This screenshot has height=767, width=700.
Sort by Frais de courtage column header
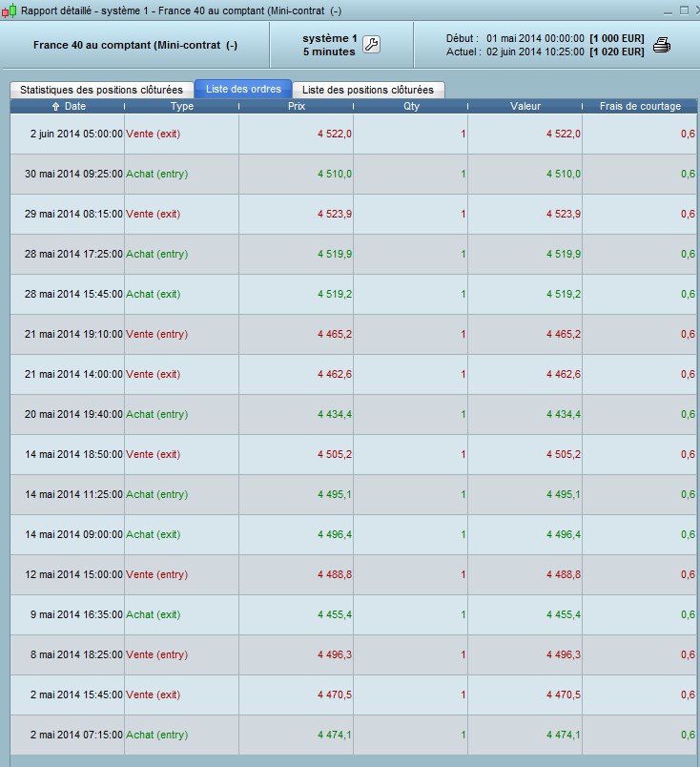pos(640,106)
